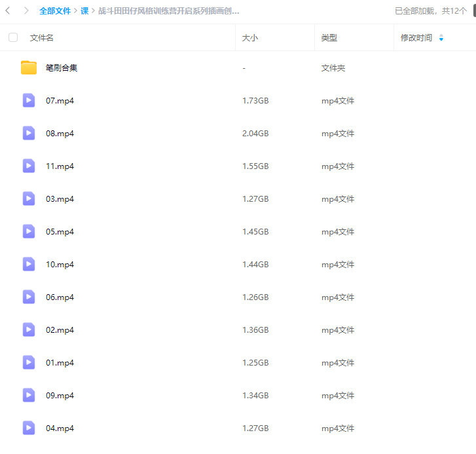Click the video icon for 08.mp4

coord(29,133)
